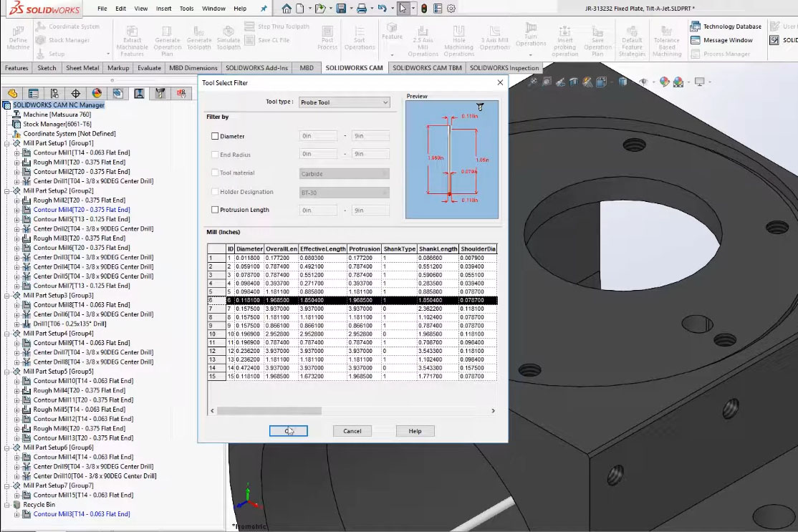Select Contour Mill4[T20 - 0.375 Flat End]
Screen dimensions: 798x532
point(82,210)
